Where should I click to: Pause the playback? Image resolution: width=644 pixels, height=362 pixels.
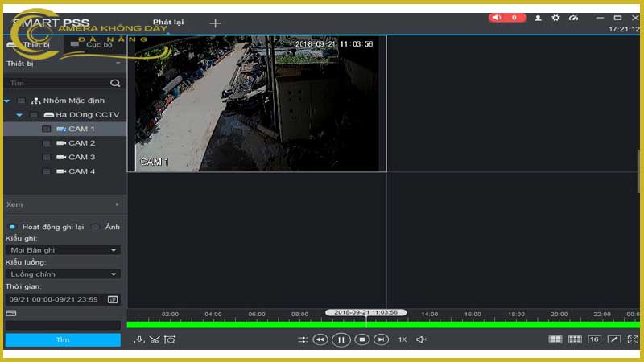[341, 339]
